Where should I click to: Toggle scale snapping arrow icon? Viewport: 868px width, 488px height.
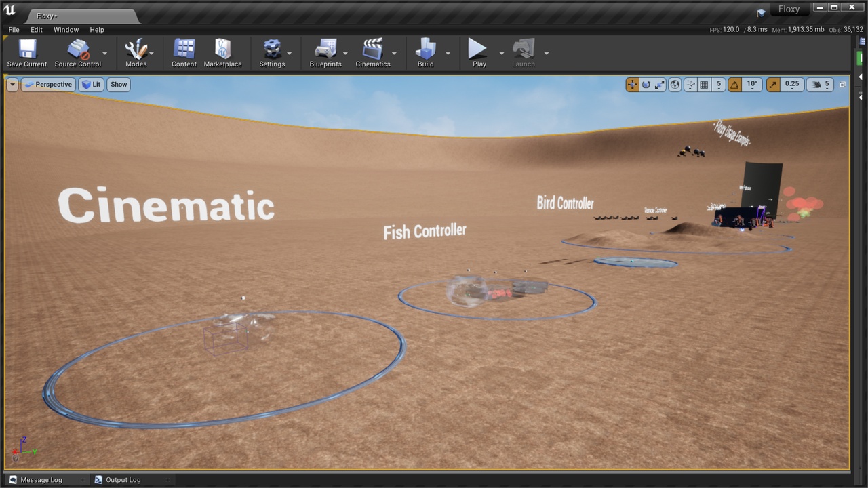pos(773,85)
